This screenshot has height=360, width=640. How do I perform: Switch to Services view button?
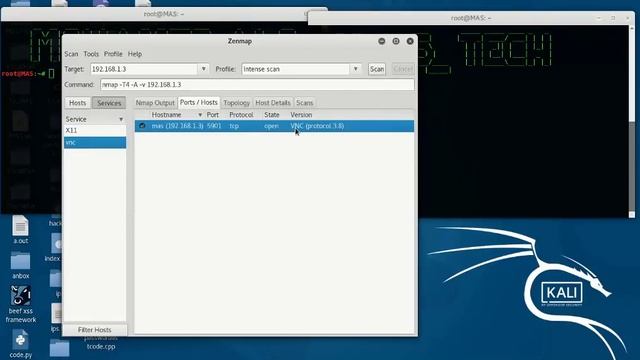point(109,103)
